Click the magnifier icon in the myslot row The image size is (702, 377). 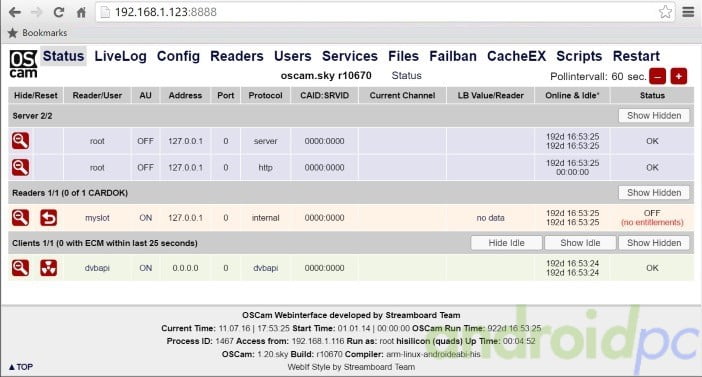click(x=21, y=218)
